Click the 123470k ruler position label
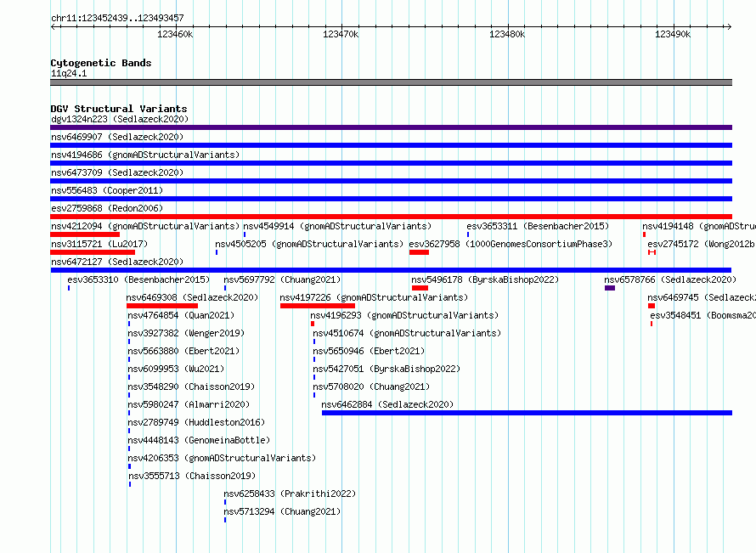Screen dimensions: 756x553 (x=341, y=34)
